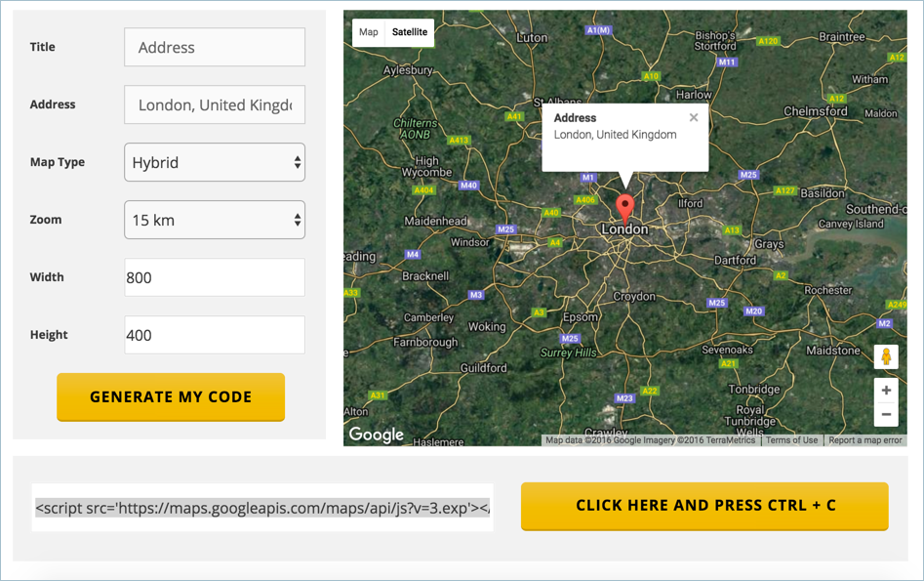Screen dimensions: 924x581
Task: Switch map to Map view
Action: [x=369, y=32]
